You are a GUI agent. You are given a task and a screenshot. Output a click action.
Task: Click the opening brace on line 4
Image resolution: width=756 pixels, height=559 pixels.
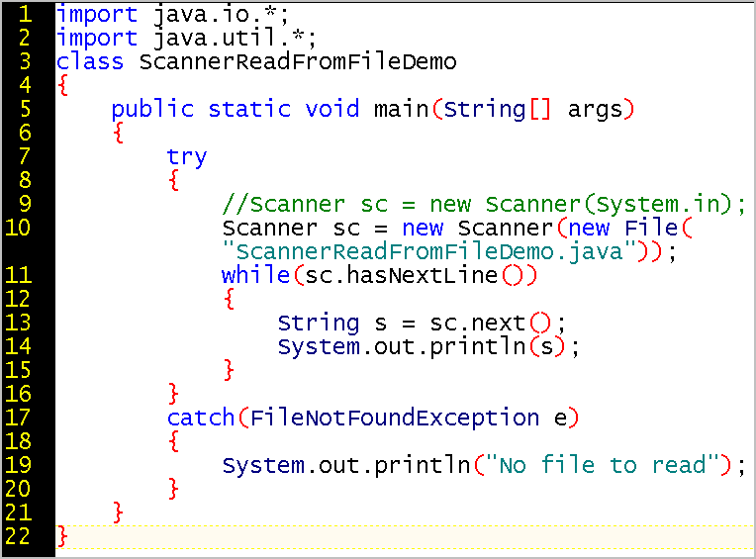(x=62, y=86)
